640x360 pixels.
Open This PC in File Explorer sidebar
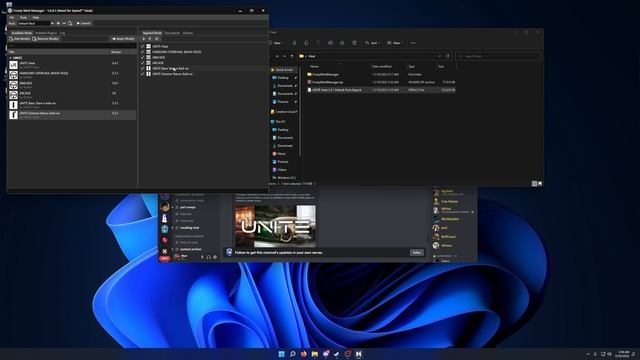point(280,122)
